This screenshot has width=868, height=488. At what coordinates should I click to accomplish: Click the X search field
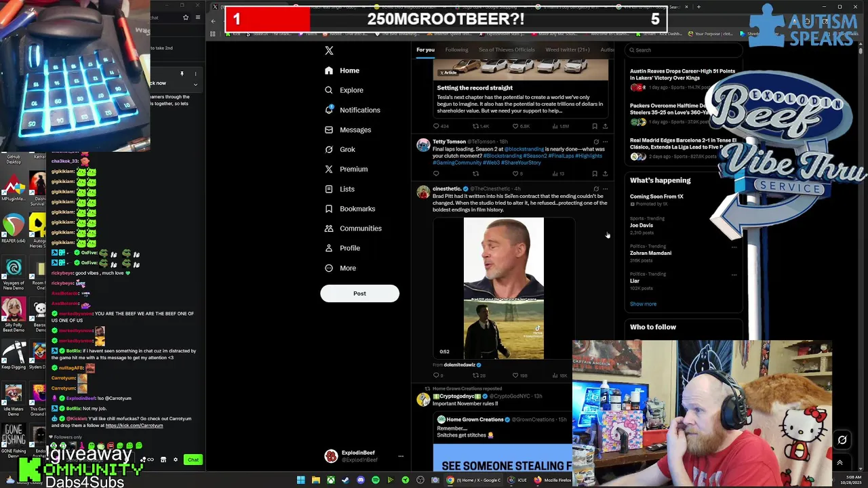pos(683,49)
